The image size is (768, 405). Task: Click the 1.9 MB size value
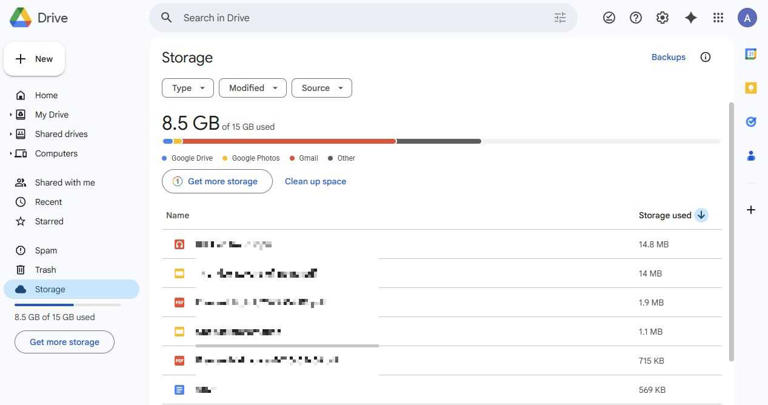651,302
